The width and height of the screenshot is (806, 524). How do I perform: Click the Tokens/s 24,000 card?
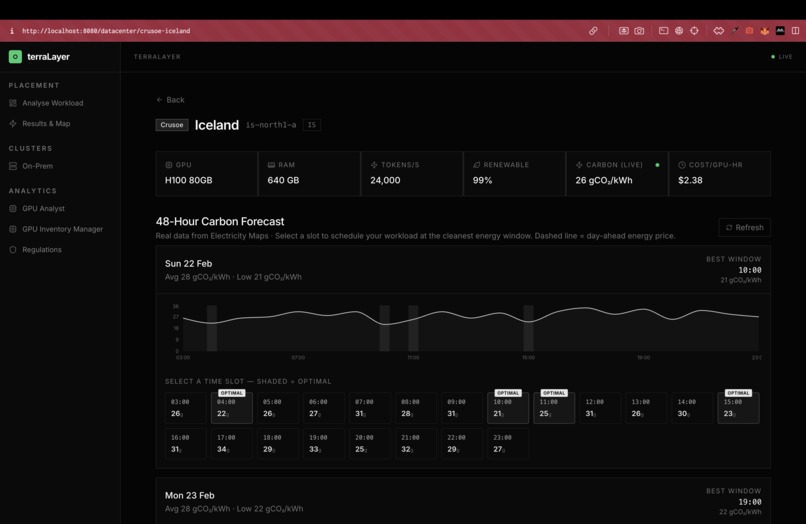(412, 174)
